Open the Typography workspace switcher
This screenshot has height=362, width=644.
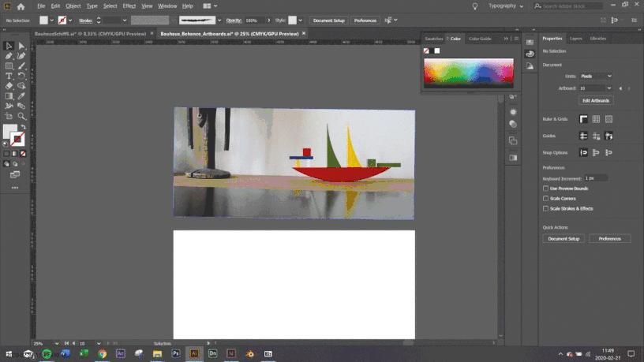point(506,6)
